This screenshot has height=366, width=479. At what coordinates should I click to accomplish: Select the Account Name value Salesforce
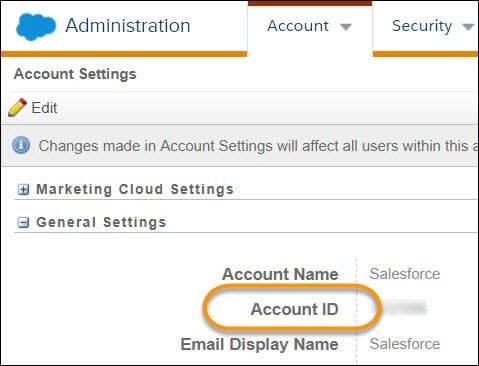pos(405,274)
